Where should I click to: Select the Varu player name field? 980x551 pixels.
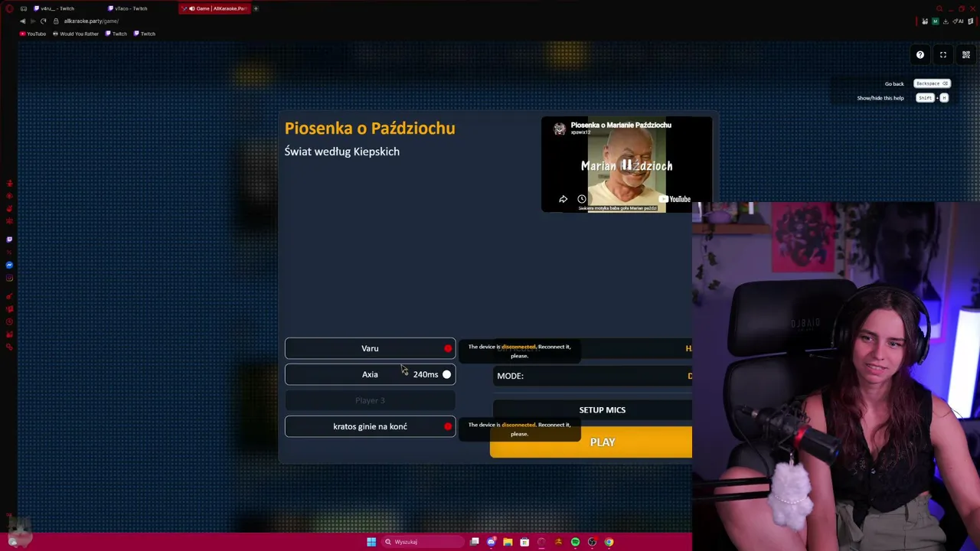point(370,348)
